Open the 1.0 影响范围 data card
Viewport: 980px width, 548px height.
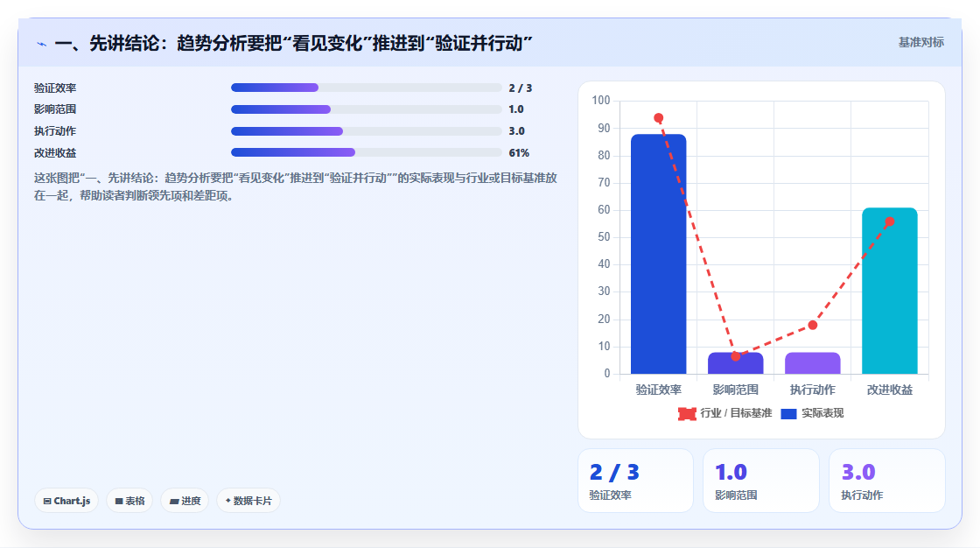click(761, 481)
